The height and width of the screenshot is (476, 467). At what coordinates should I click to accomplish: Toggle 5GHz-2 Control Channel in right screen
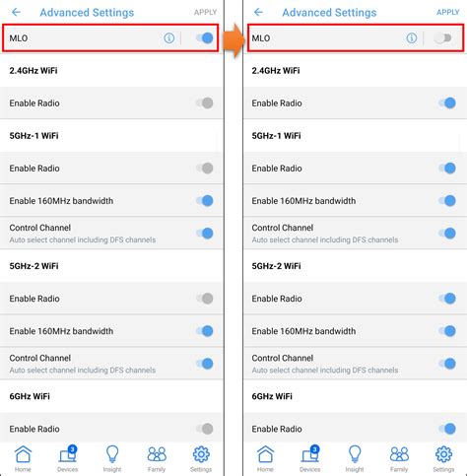click(447, 364)
